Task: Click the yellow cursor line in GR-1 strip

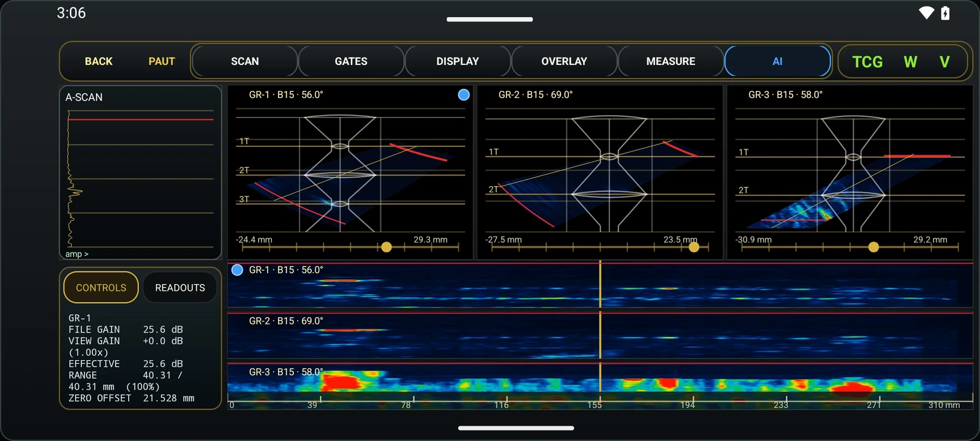Action: (600, 284)
